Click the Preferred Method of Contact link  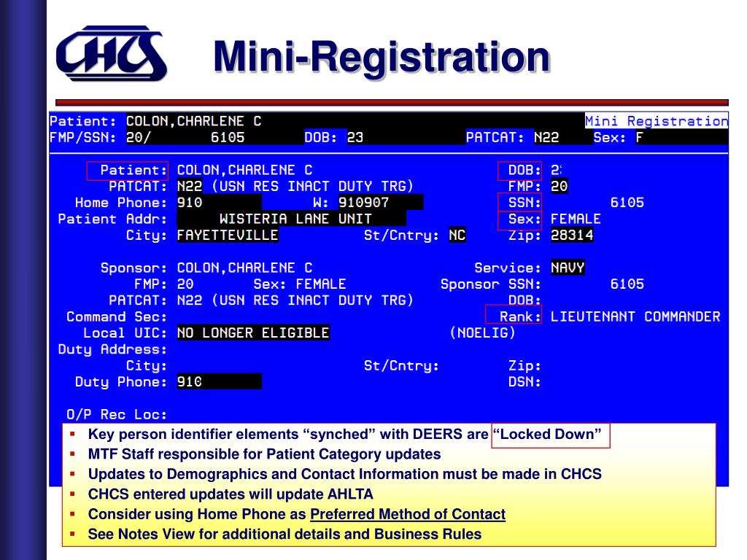coord(408,514)
